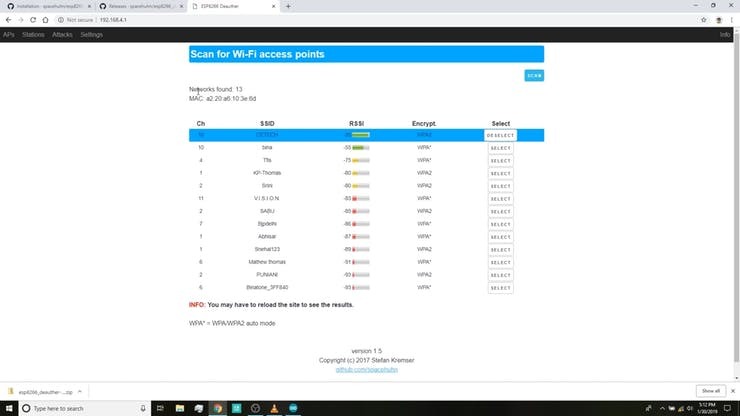Open a new browser tab with plus
740x416 pixels.
click(x=288, y=6)
